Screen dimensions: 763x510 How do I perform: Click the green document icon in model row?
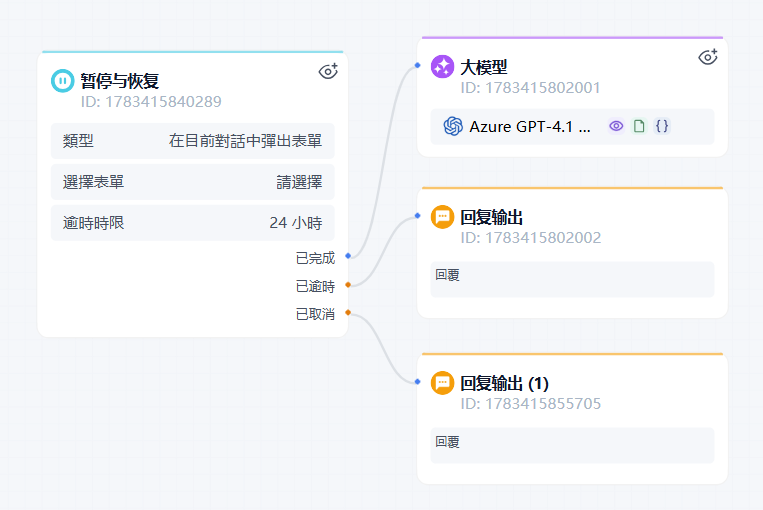point(639,126)
